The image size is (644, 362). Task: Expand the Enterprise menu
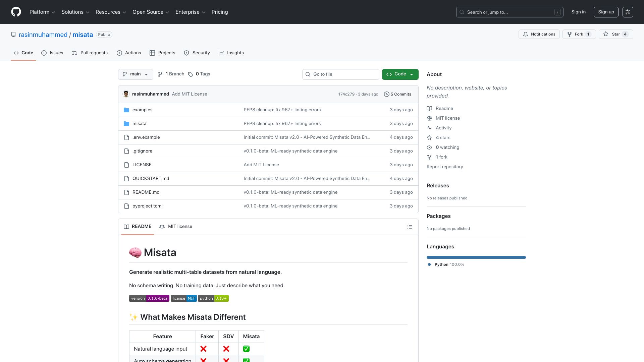pyautogui.click(x=191, y=12)
